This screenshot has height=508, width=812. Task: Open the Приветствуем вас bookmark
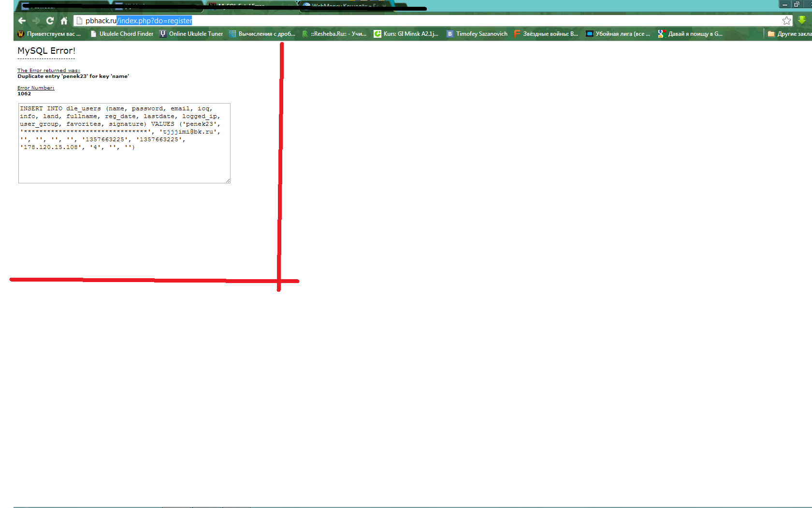point(49,34)
